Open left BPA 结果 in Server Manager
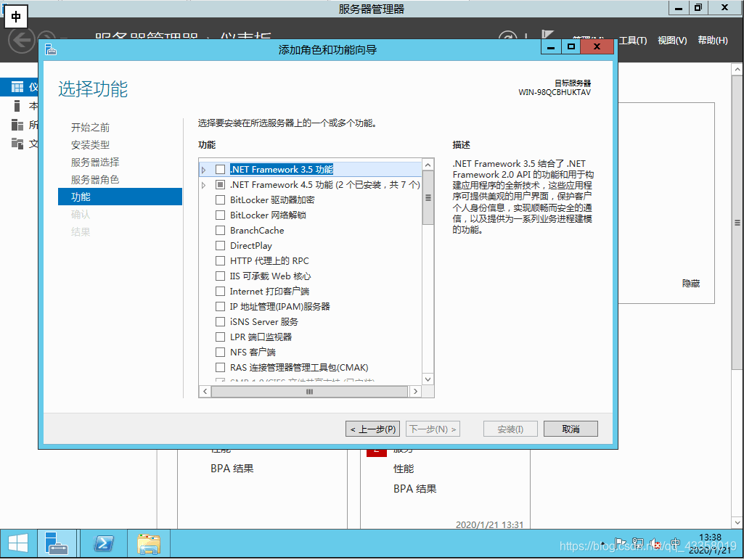 pyautogui.click(x=232, y=468)
